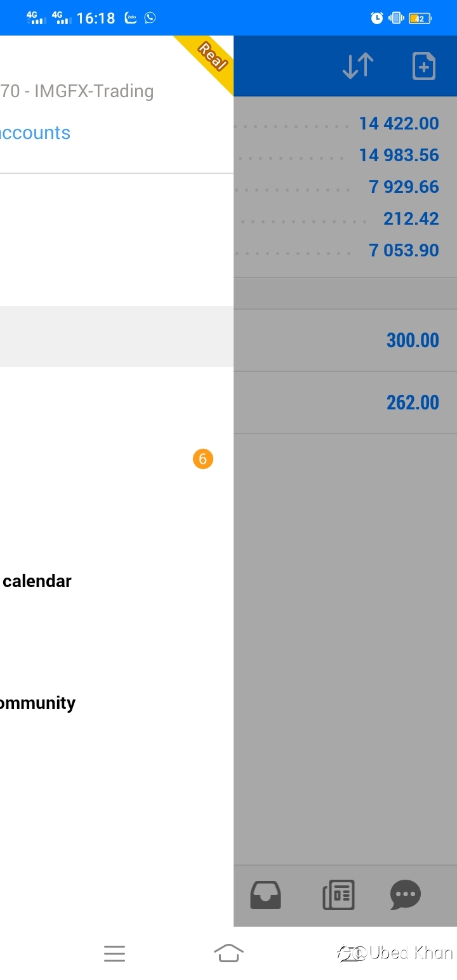
Task: Select the highlighted gray drawer row
Action: [117, 336]
